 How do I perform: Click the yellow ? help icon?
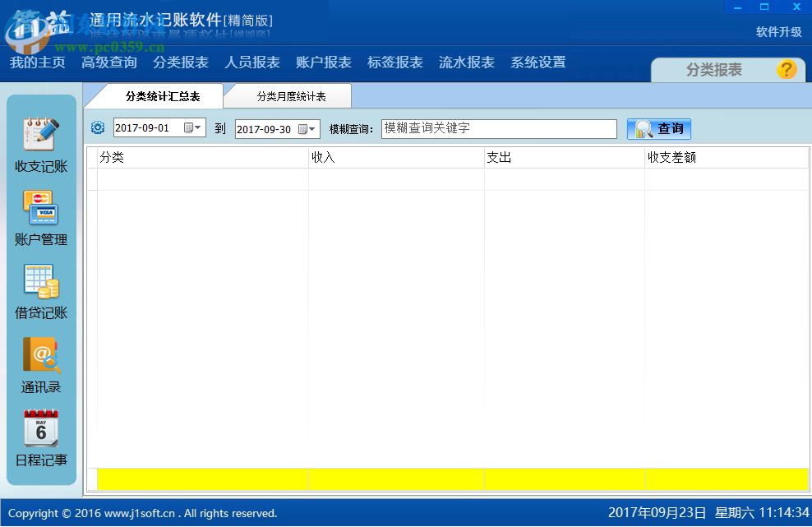(787, 70)
